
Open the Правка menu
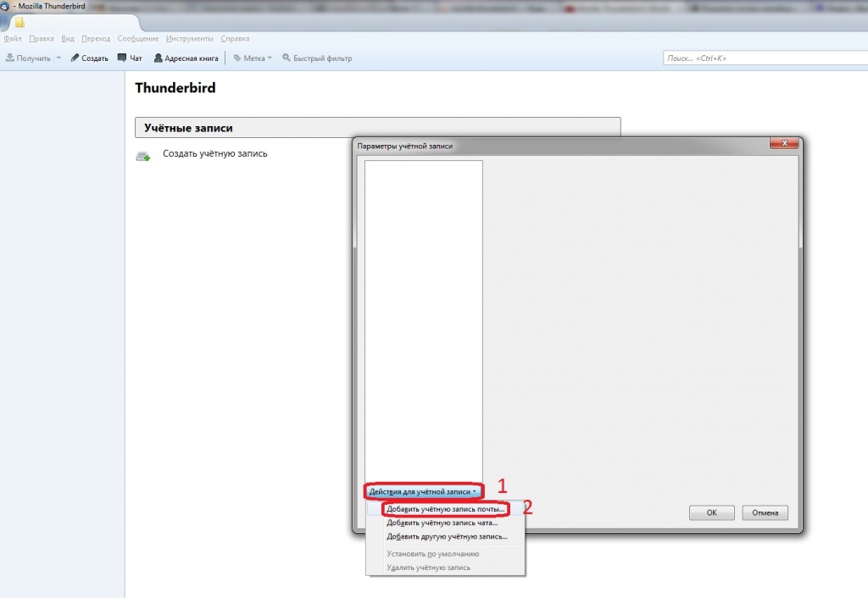pos(42,39)
